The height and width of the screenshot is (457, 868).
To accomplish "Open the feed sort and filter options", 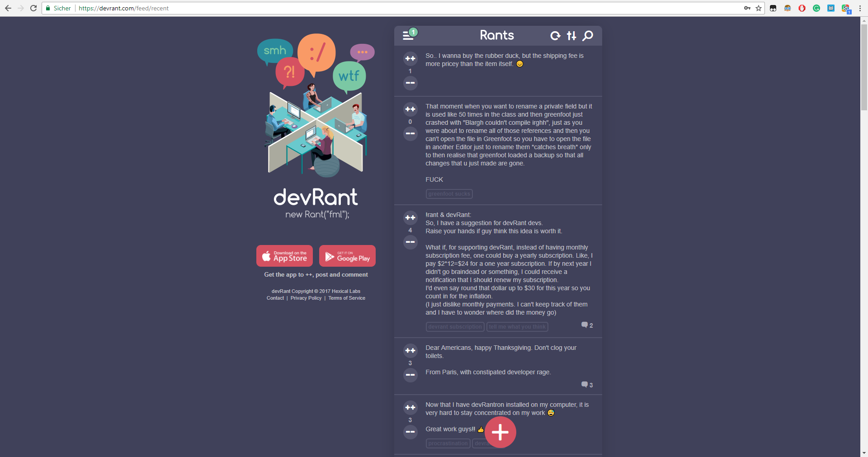I will [x=571, y=35].
